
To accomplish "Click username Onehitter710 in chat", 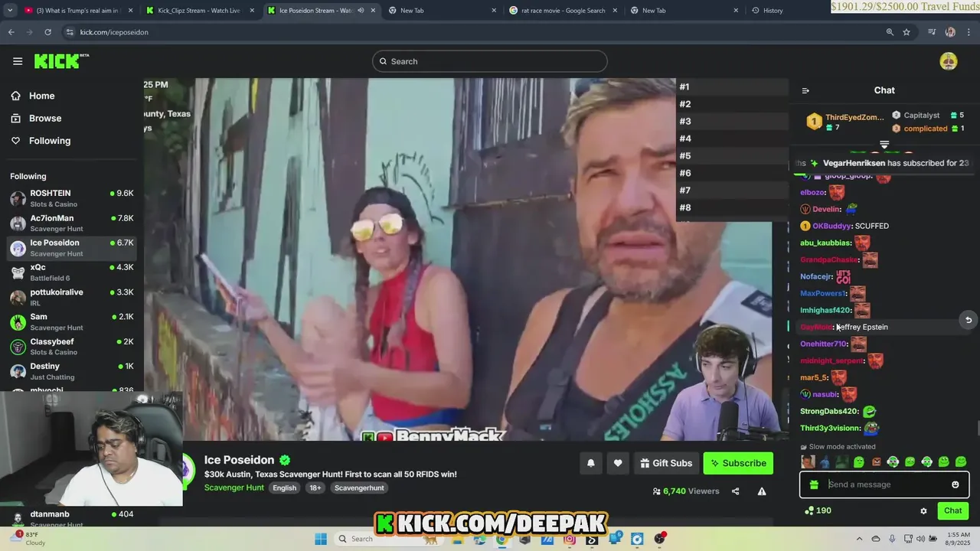I will click(x=824, y=344).
